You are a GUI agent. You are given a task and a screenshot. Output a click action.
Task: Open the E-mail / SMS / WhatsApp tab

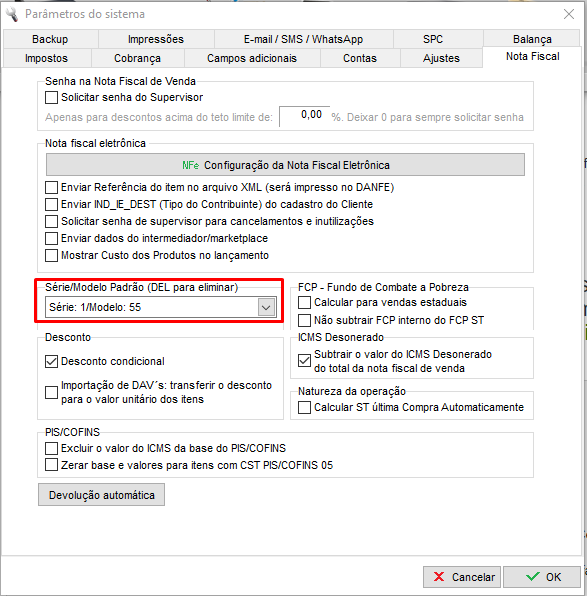pos(303,39)
